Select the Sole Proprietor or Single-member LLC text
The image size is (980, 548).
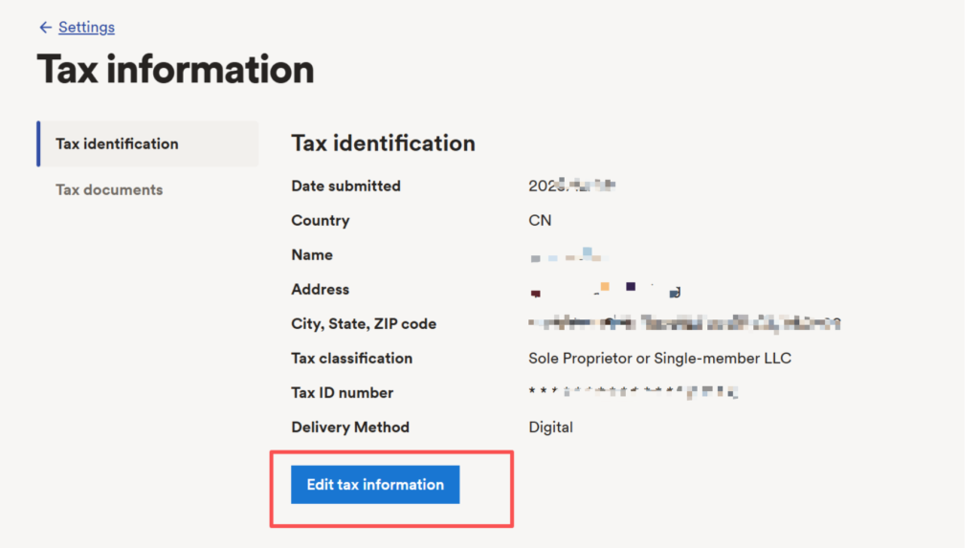(659, 359)
